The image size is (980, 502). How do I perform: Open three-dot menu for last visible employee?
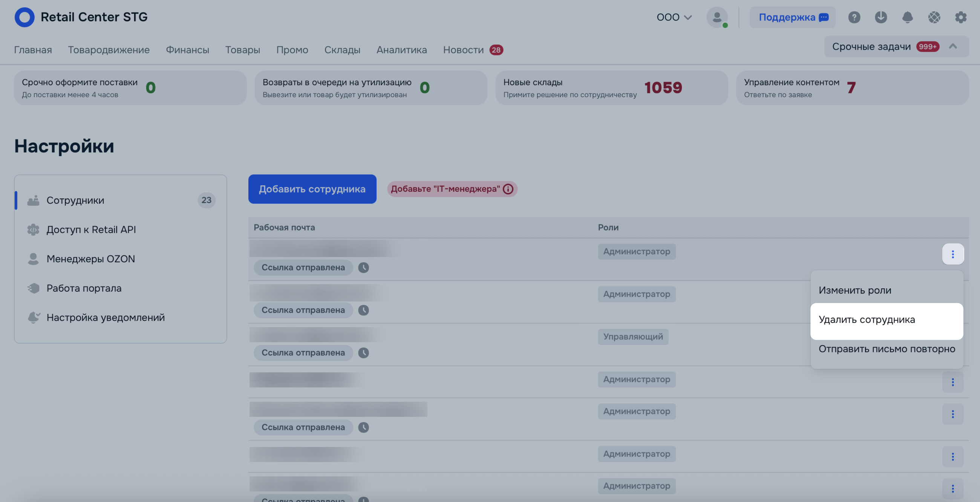pos(952,488)
